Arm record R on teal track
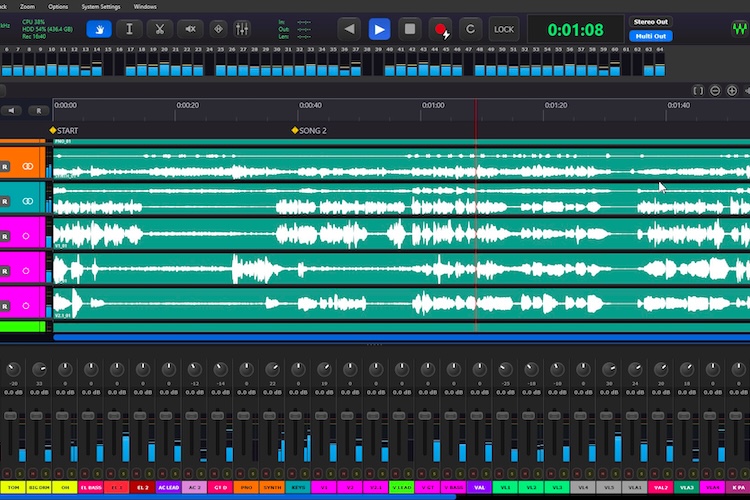750x500 pixels. [x=4, y=201]
